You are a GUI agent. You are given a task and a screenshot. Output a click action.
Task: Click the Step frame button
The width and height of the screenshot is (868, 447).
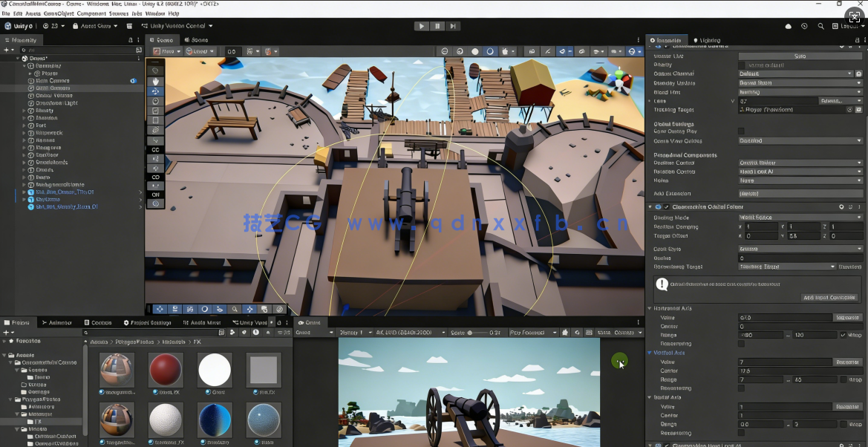[x=452, y=26]
